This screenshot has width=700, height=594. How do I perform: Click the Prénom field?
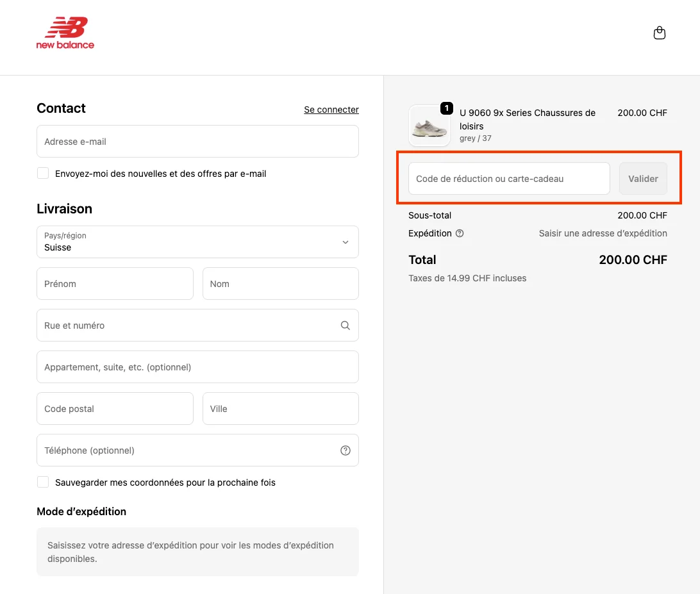(x=115, y=283)
